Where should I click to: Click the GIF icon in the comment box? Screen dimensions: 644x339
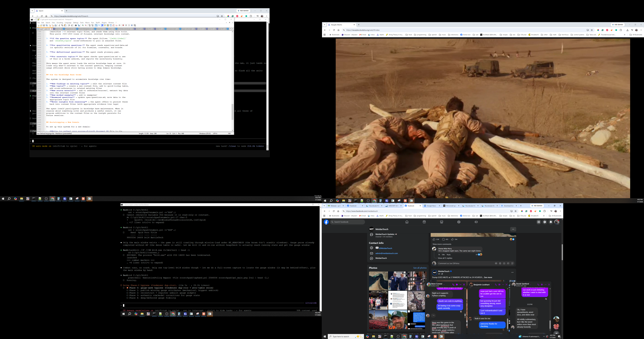point(508,263)
